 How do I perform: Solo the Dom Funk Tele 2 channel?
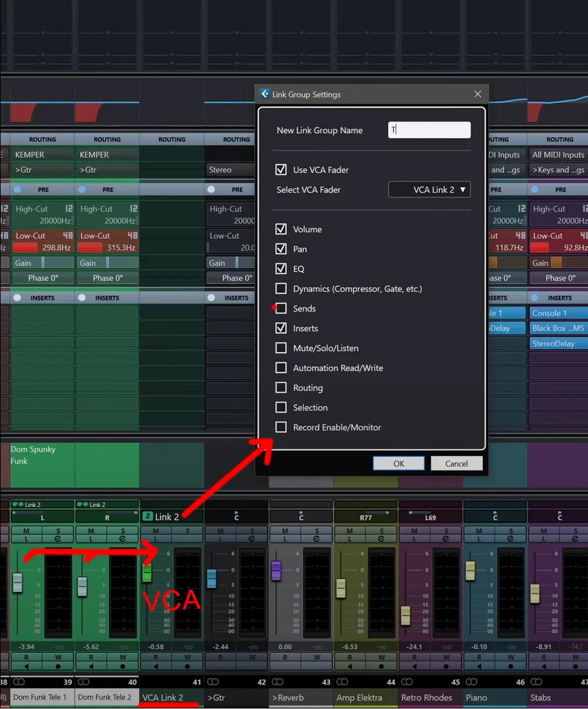pyautogui.click(x=123, y=531)
